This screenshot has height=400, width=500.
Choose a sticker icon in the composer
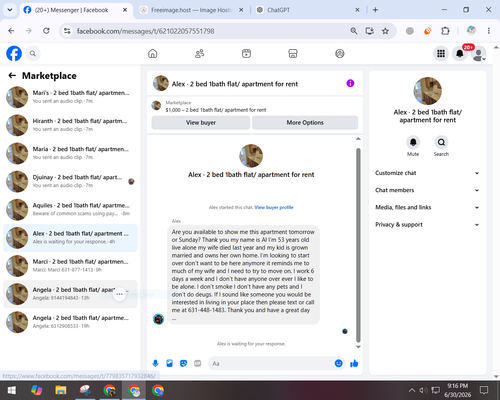183,363
